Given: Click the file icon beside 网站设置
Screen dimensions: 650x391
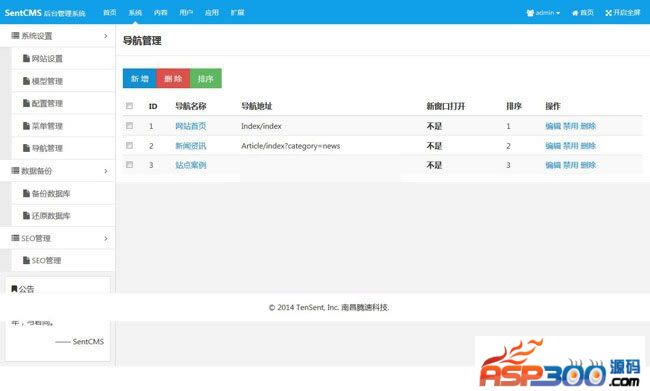Looking at the screenshot, I should (26, 58).
